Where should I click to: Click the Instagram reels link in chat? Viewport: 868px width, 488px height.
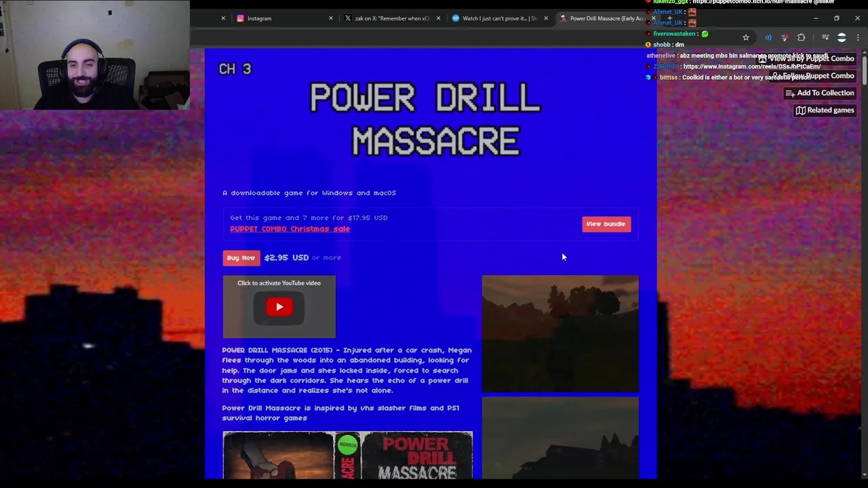(x=752, y=66)
